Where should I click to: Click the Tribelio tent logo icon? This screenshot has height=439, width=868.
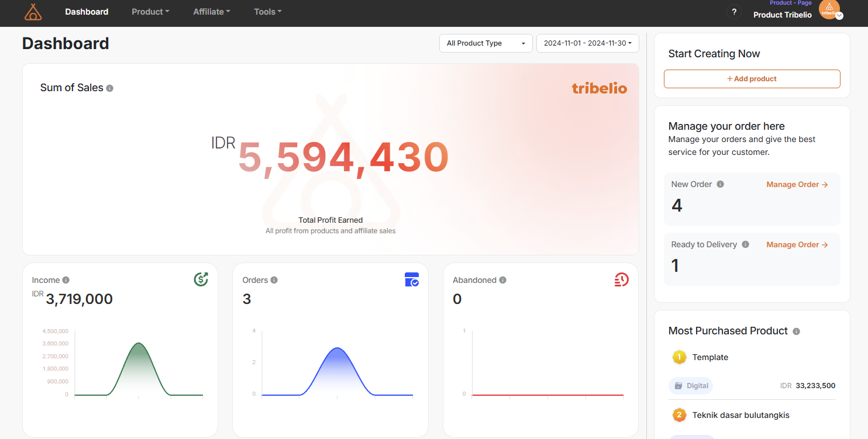pyautogui.click(x=33, y=12)
